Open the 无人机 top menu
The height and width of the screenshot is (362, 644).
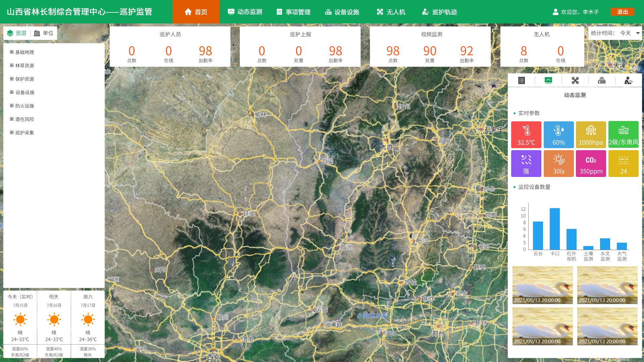pyautogui.click(x=391, y=12)
